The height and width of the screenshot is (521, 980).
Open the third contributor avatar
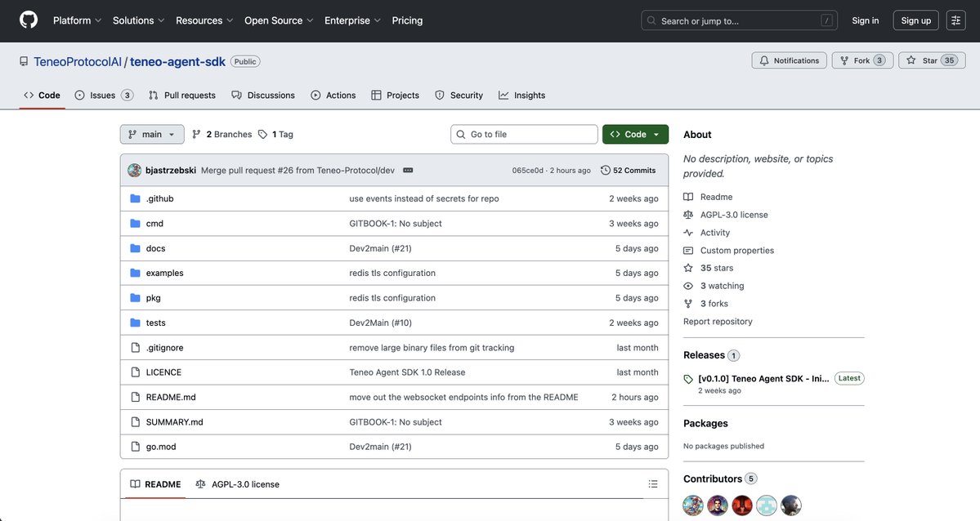tap(742, 505)
